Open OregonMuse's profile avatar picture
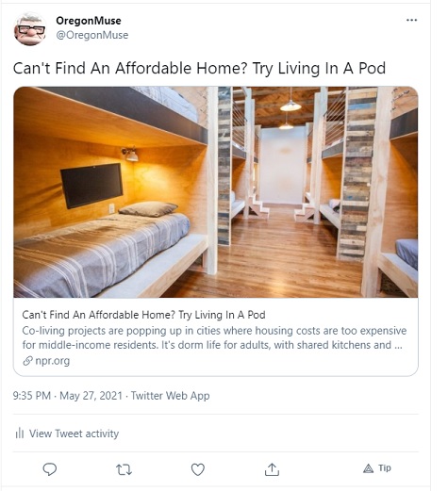Viewport: 448px width, 491px height. click(30, 28)
